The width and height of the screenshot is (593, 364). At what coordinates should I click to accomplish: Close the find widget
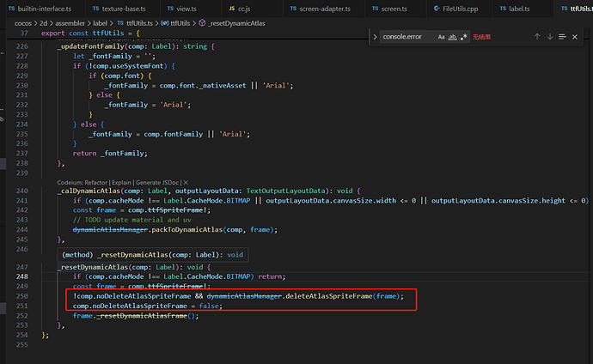[x=575, y=37]
